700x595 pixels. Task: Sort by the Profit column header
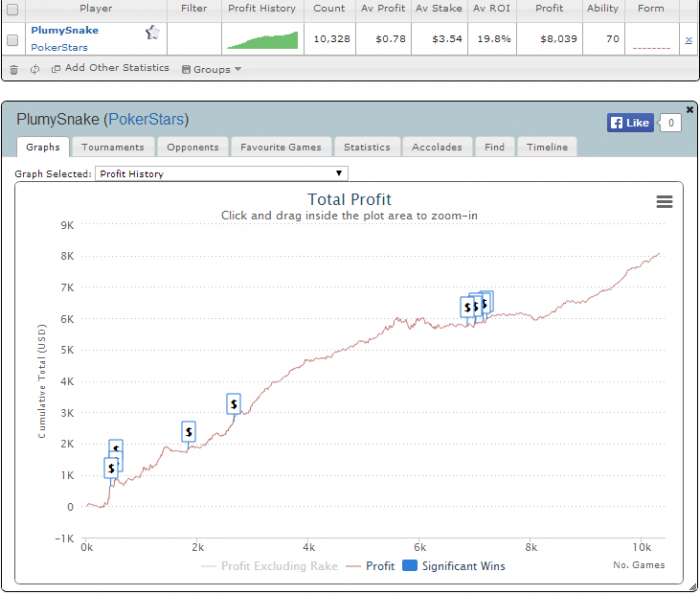coord(549,8)
